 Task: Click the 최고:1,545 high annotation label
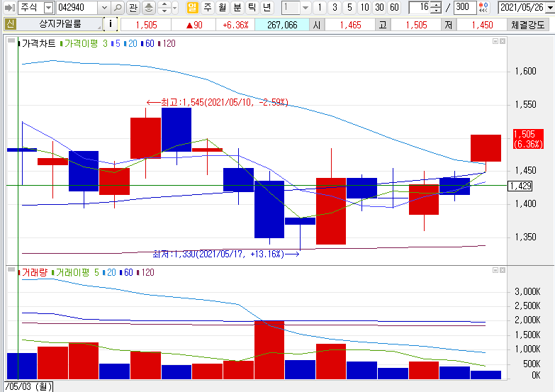(218, 102)
